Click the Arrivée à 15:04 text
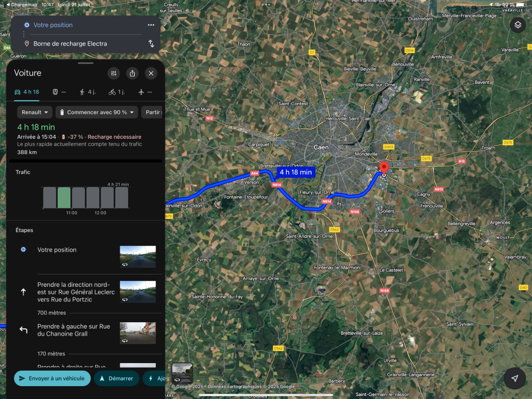532x399 pixels. click(x=37, y=137)
